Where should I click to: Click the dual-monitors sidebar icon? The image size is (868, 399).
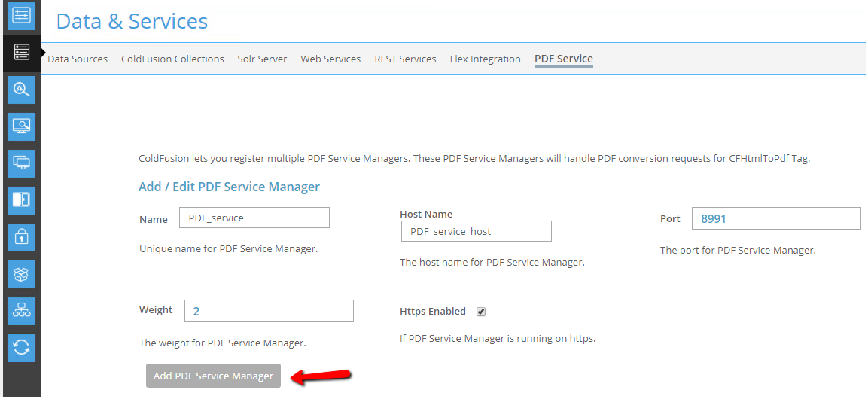click(21, 163)
